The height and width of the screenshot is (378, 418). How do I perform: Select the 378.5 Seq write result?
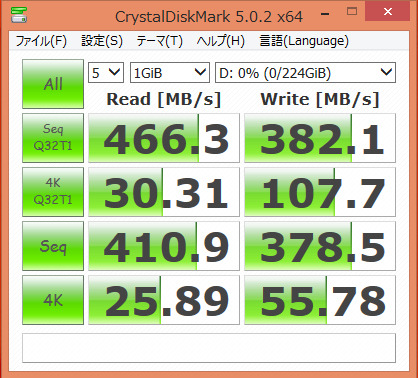click(320, 246)
